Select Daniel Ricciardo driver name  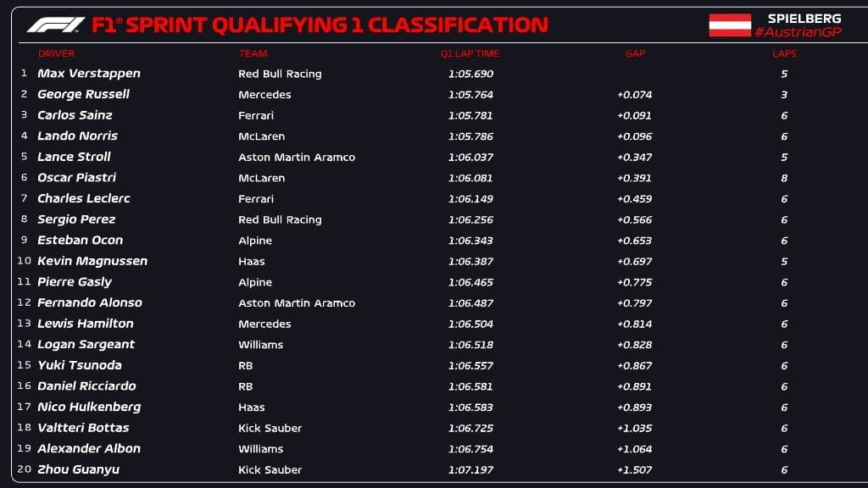tap(86, 386)
